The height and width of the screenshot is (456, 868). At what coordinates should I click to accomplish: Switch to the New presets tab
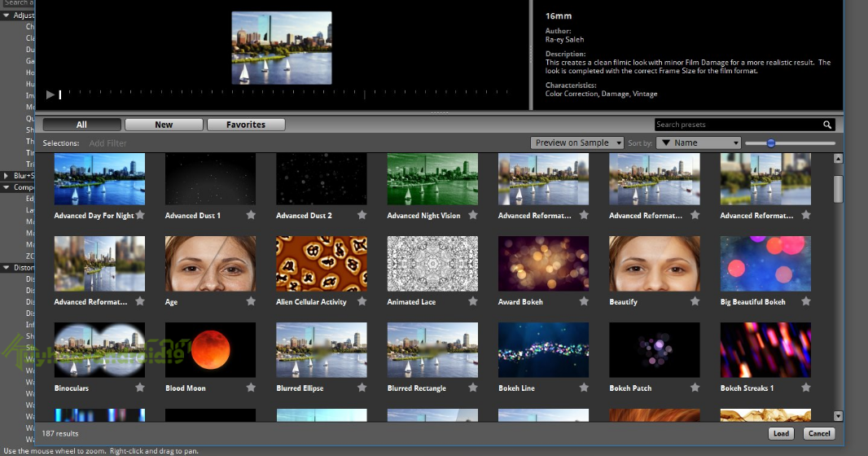tap(164, 125)
